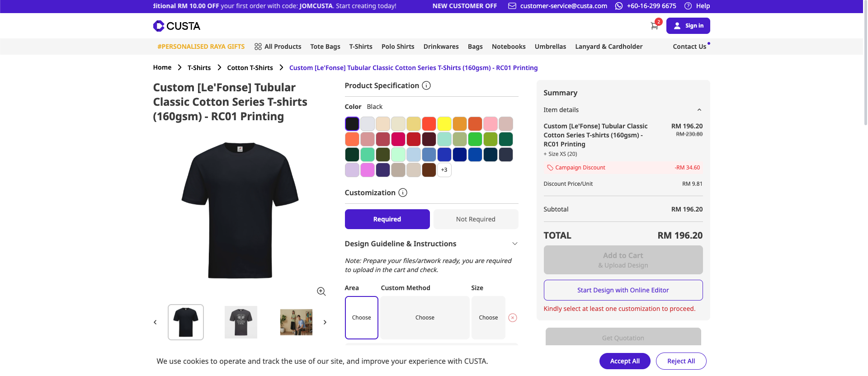Click the WhatsApp phone number icon

pyautogui.click(x=619, y=6)
